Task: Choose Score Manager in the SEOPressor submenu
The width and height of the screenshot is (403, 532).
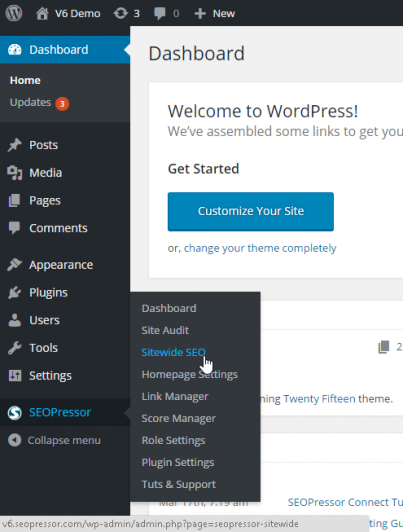Action: 178,418
